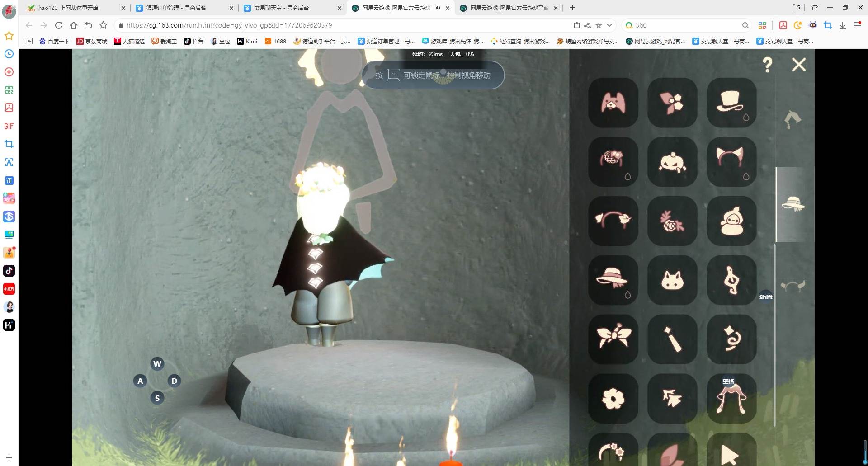Click the D movement key button

[x=174, y=381]
